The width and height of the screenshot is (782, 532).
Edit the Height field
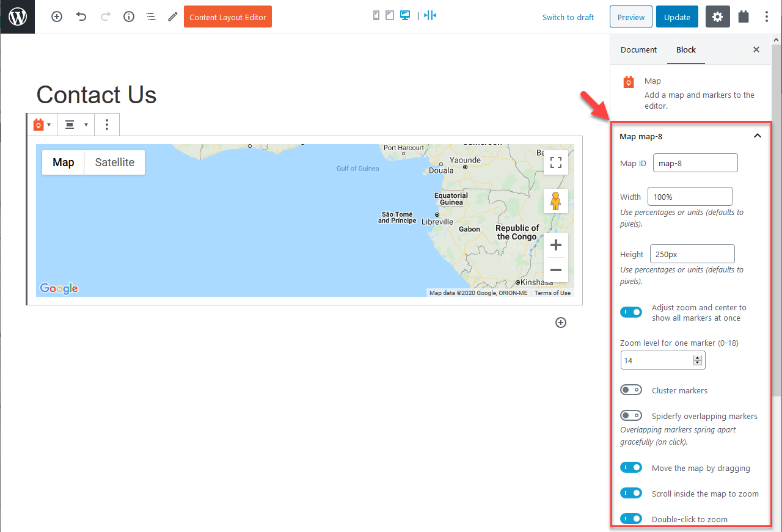point(692,254)
